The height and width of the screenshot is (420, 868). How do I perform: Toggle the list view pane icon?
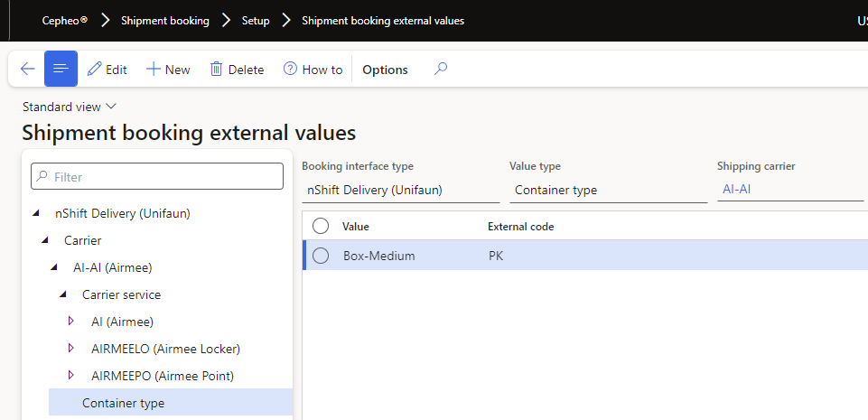point(61,70)
